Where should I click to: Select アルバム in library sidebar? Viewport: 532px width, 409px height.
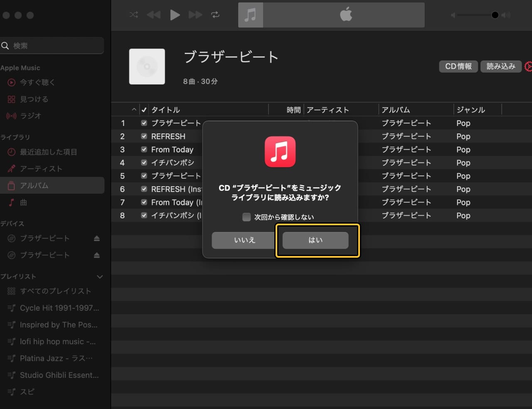pos(52,185)
